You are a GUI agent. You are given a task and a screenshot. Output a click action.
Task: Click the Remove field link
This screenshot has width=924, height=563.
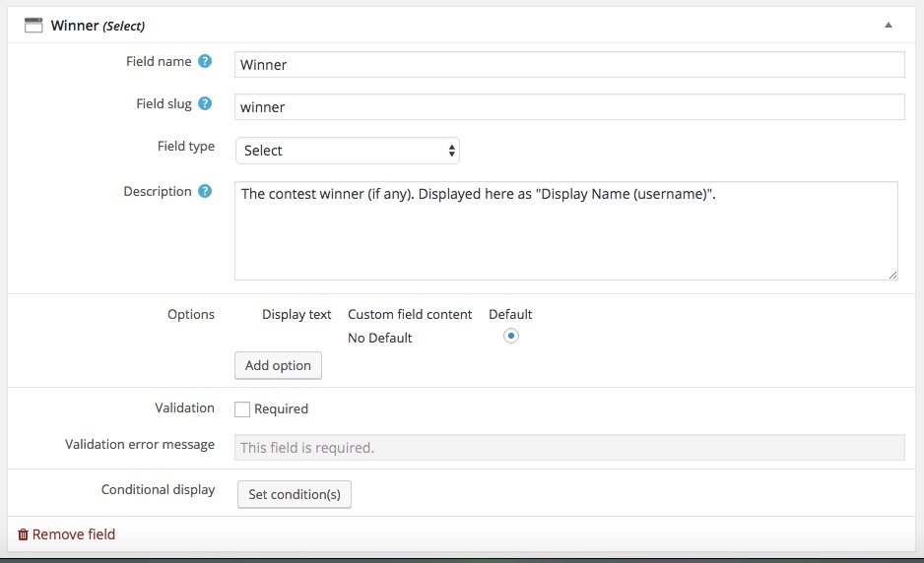74,534
